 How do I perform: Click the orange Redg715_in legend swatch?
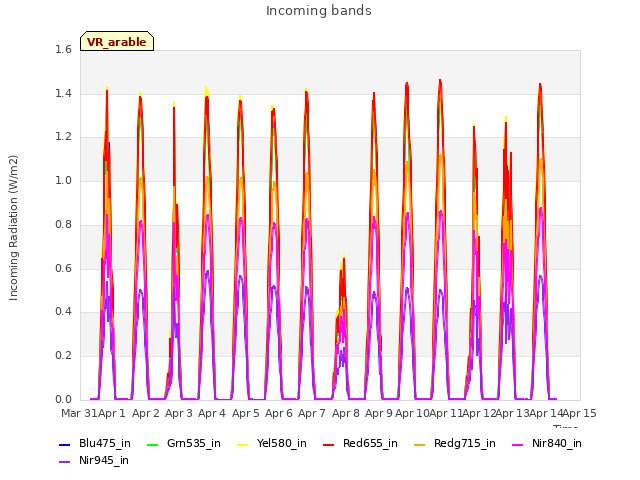420,444
